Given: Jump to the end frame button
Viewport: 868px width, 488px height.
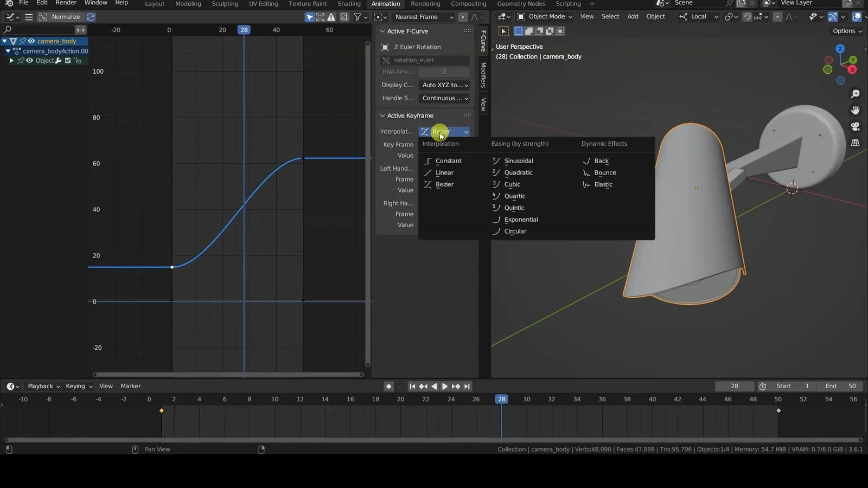Looking at the screenshot, I should 467,387.
